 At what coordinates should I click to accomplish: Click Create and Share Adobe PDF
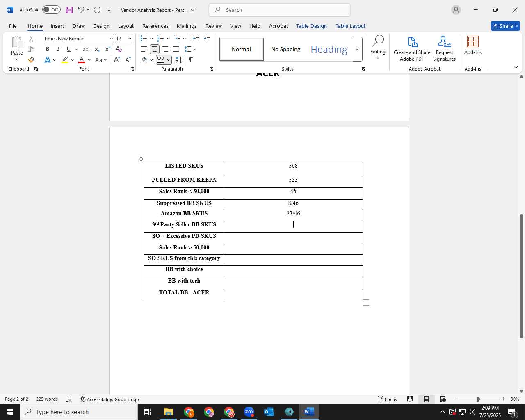point(412,49)
